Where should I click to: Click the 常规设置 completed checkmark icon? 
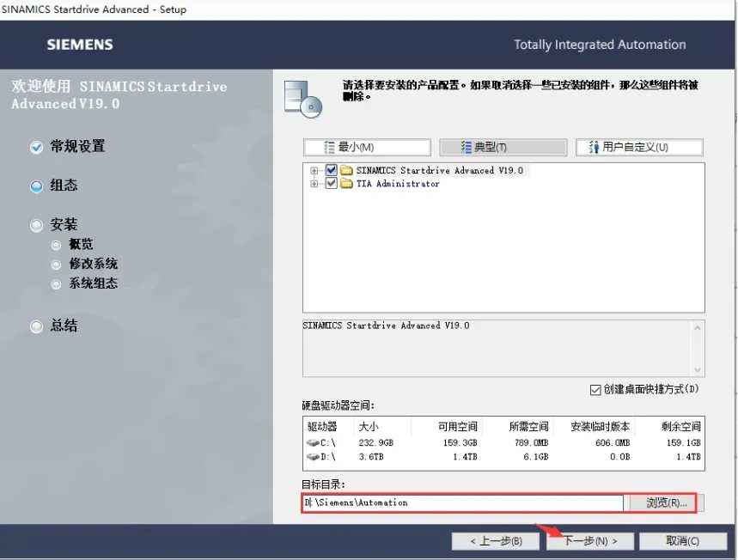coord(36,147)
